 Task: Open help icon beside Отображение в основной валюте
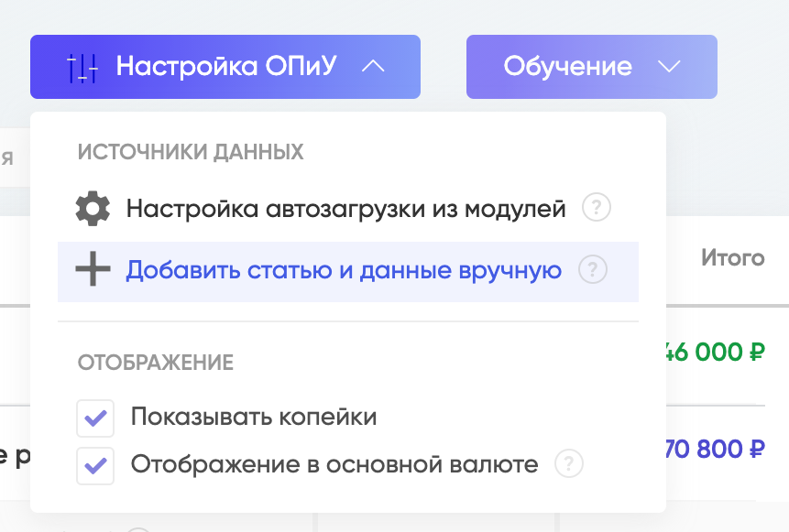pyautogui.click(x=568, y=463)
